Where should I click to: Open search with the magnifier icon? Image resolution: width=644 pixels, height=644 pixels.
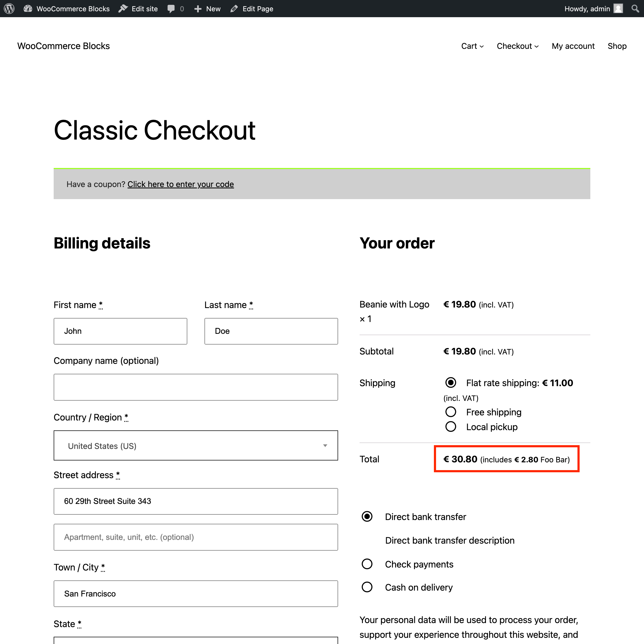click(636, 9)
